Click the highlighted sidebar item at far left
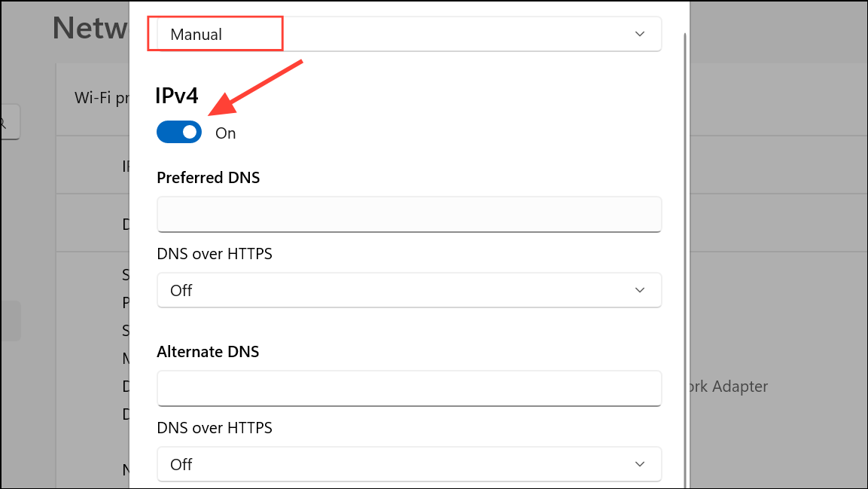The height and width of the screenshot is (489, 868). [x=11, y=321]
